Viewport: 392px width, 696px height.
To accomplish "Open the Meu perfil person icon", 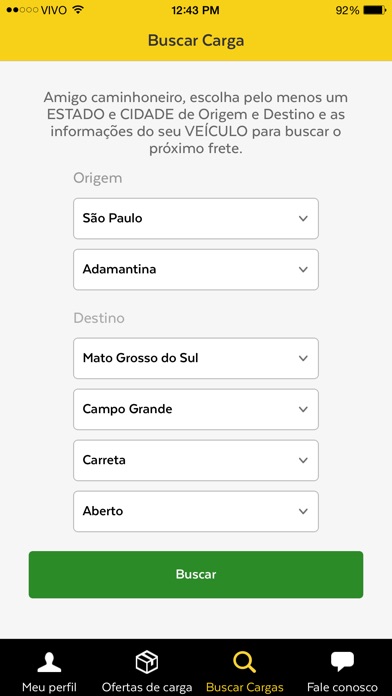I will (49, 663).
